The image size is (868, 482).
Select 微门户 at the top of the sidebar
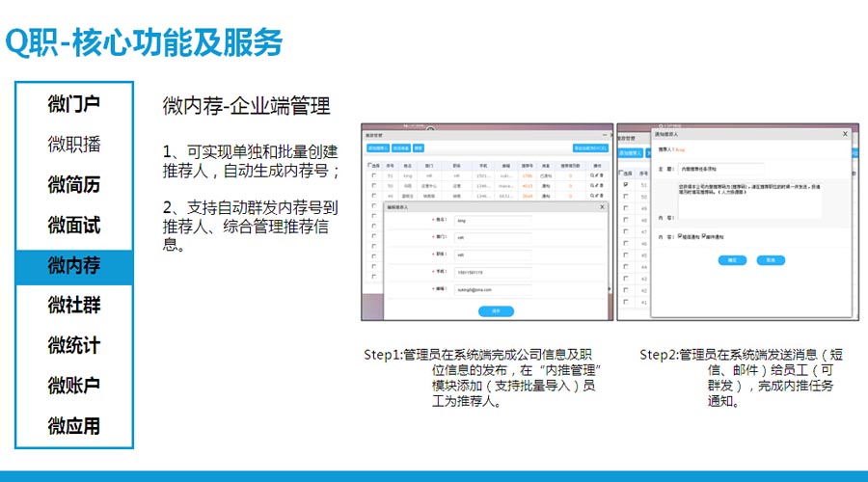(x=74, y=104)
